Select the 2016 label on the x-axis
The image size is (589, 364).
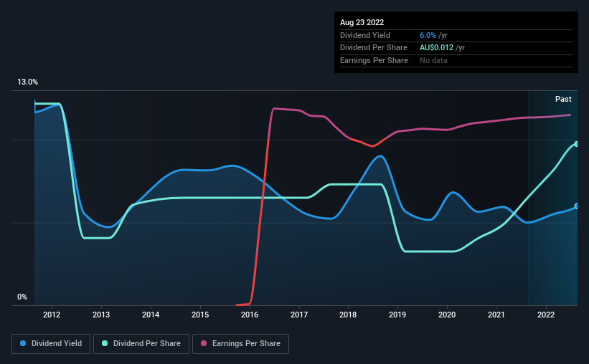tap(250, 315)
